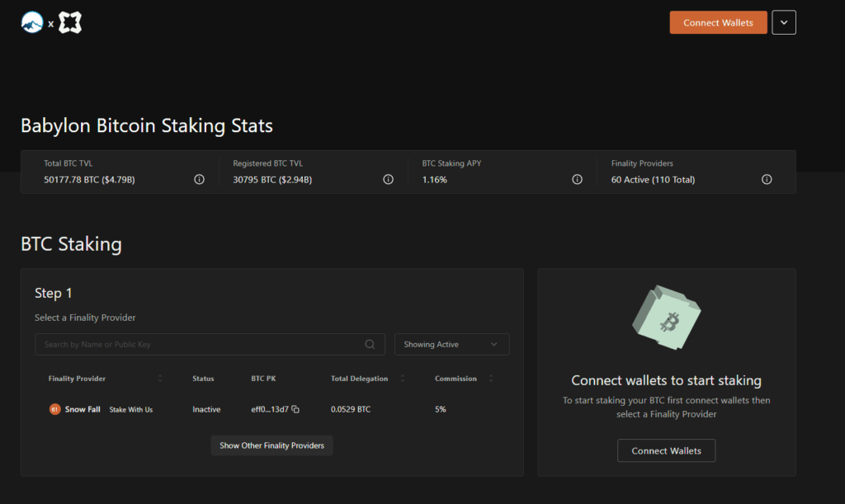Click the Babylon logo icon in header

tap(70, 22)
